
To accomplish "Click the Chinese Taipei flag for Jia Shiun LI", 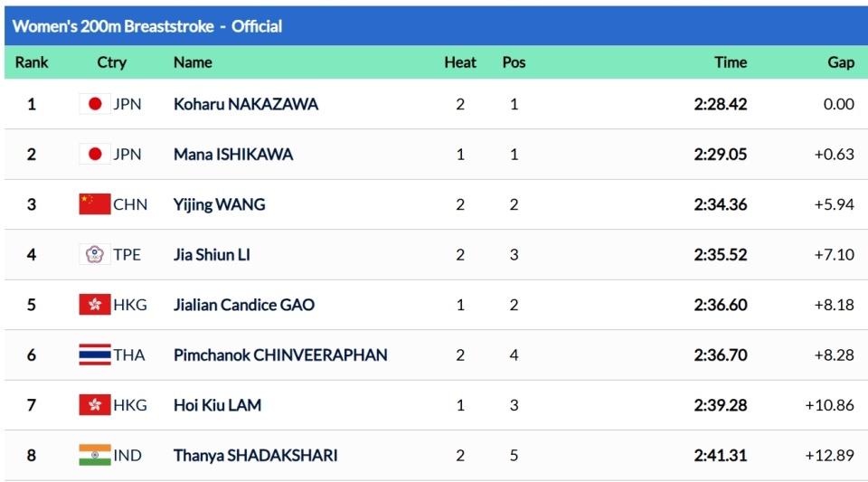I will 94,255.
